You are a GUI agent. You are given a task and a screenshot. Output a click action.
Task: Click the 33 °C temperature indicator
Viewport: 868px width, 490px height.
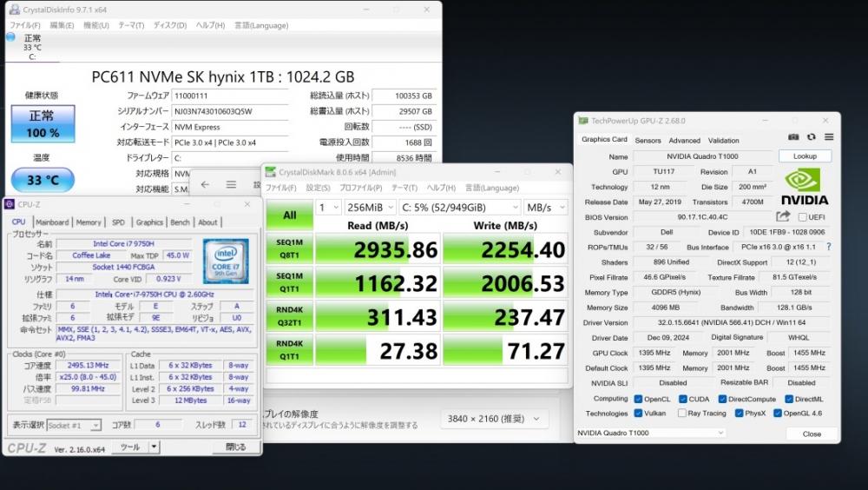pos(43,180)
